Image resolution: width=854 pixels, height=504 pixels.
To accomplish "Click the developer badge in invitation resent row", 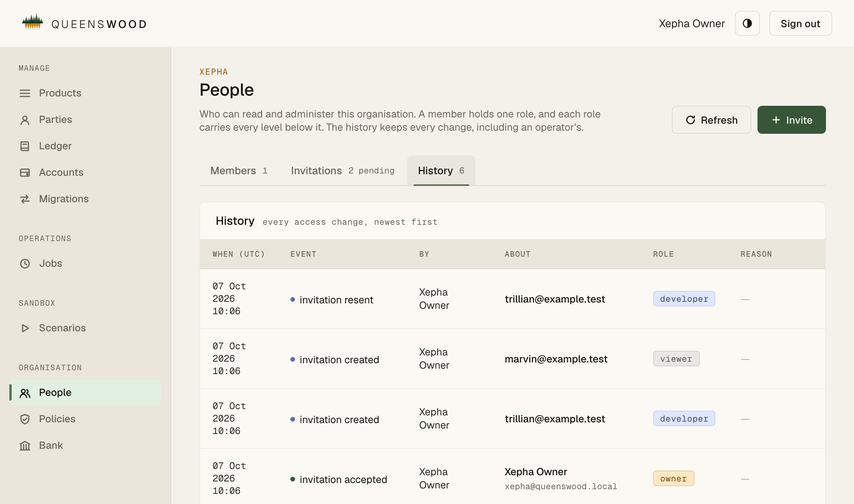I will click(684, 299).
